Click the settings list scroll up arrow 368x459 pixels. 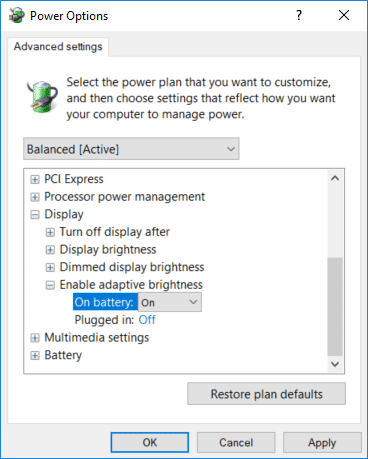coord(335,178)
